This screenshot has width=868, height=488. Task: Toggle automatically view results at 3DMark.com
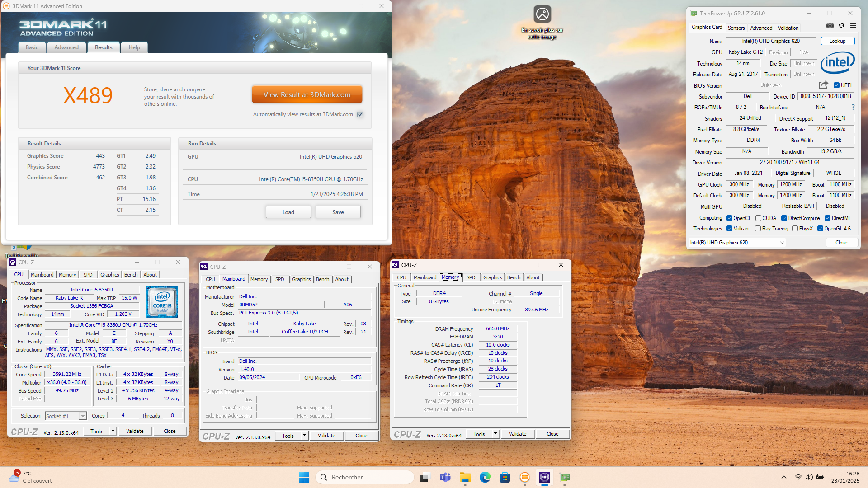tap(360, 114)
